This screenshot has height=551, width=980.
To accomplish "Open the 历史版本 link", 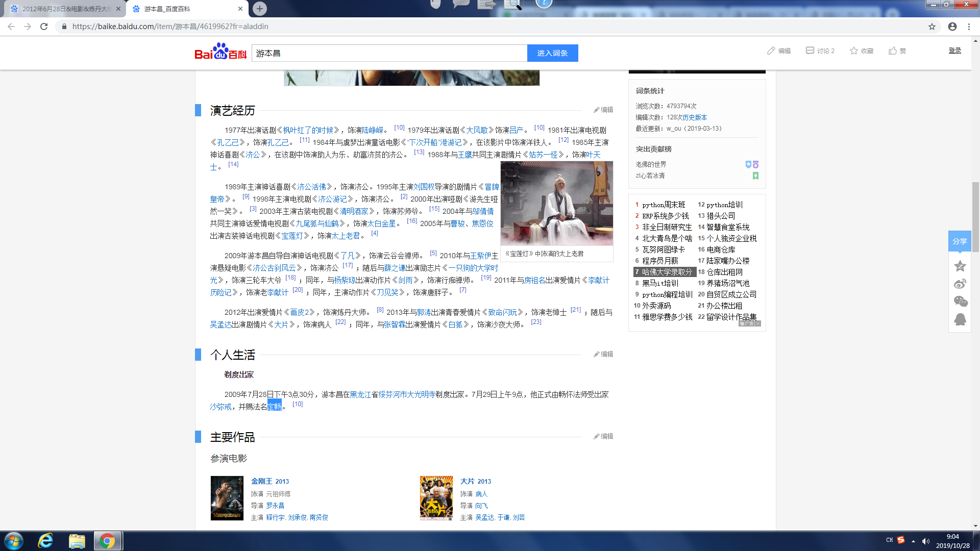I will click(x=695, y=117).
